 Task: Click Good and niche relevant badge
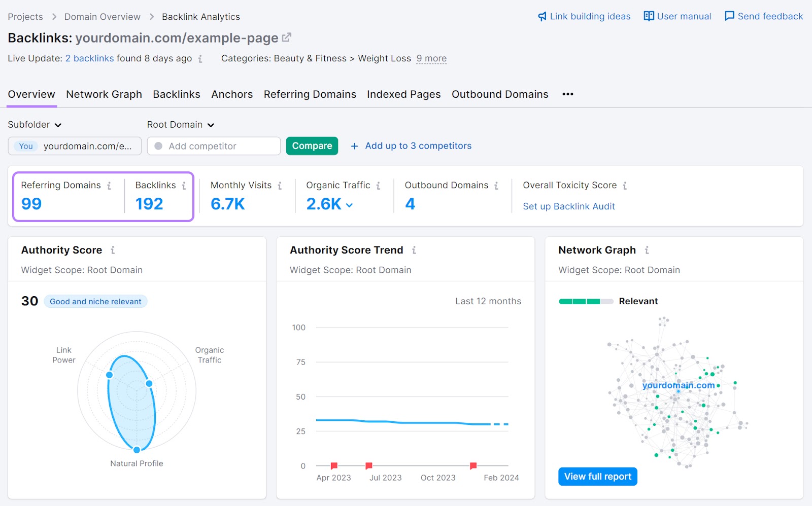tap(96, 302)
